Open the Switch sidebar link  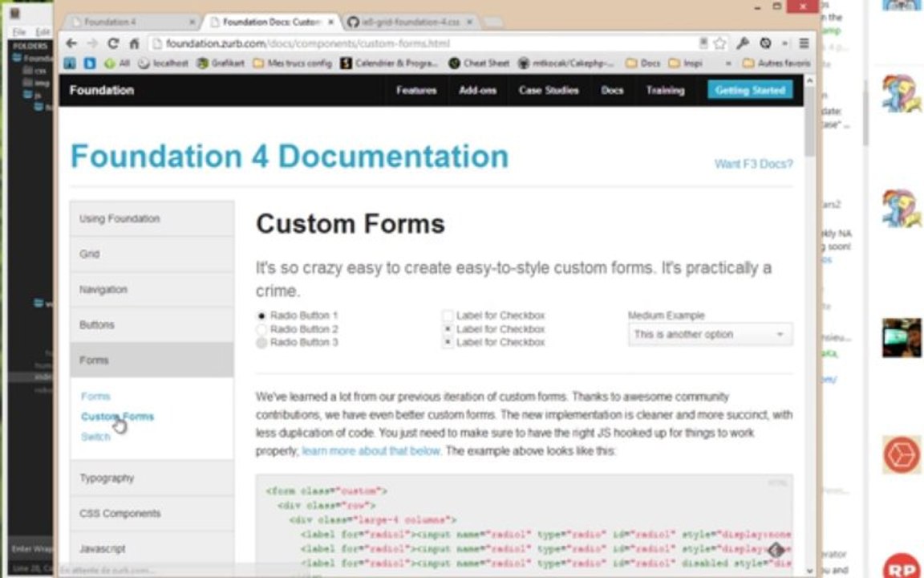pos(95,437)
